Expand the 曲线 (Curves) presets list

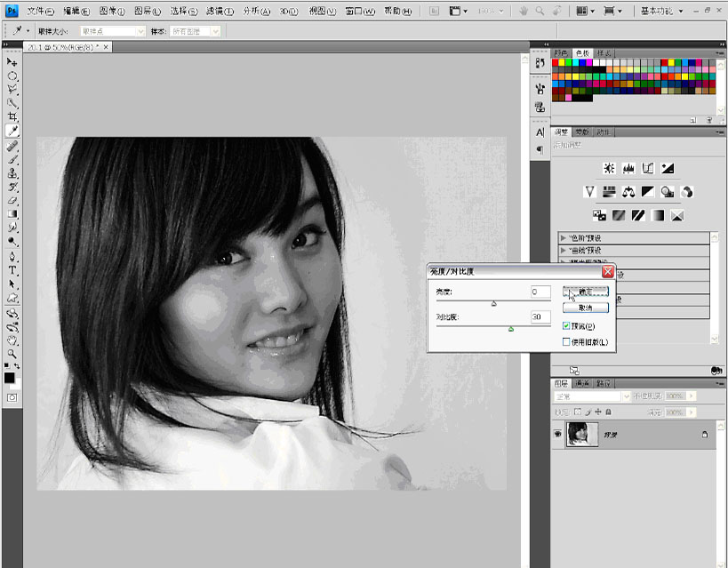(x=564, y=251)
